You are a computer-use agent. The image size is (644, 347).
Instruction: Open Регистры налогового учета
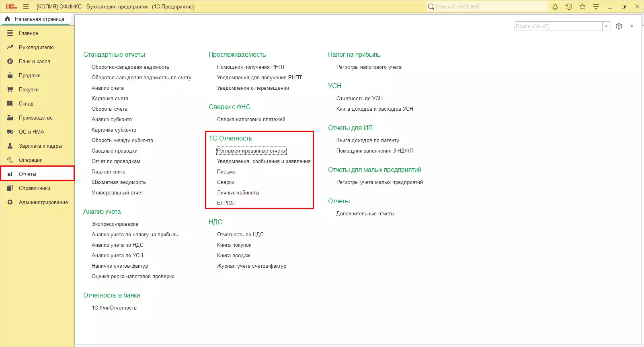click(369, 67)
